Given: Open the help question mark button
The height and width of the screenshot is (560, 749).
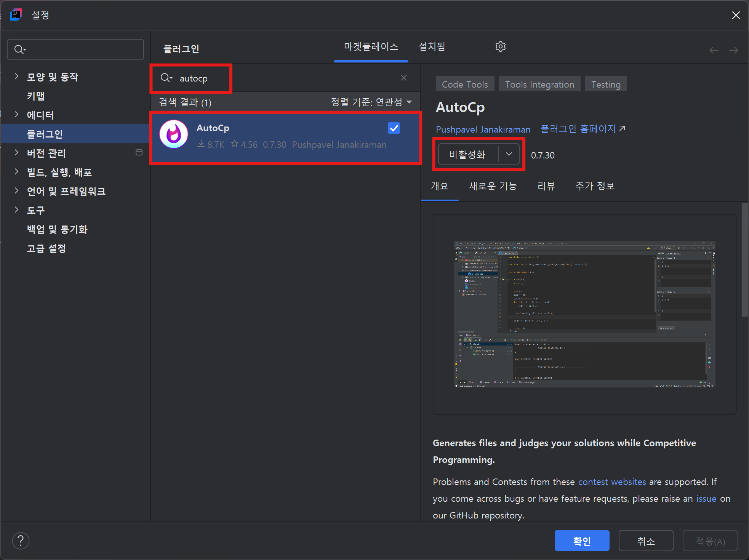Looking at the screenshot, I should 21,541.
